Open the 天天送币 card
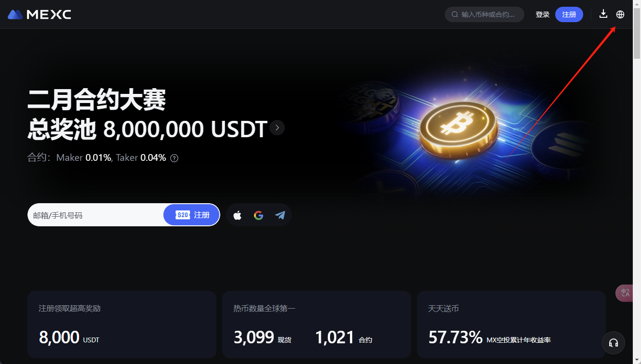The width and height of the screenshot is (641, 364). coord(511,325)
